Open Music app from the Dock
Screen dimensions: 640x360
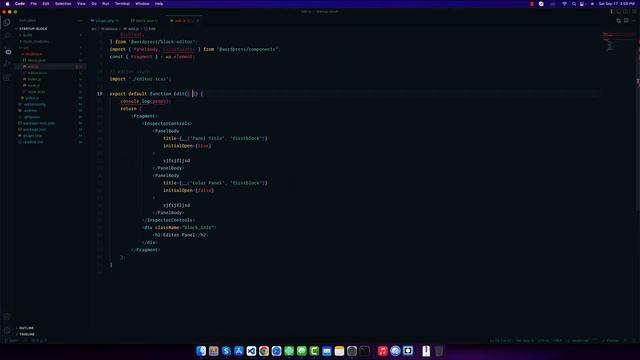tap(382, 351)
